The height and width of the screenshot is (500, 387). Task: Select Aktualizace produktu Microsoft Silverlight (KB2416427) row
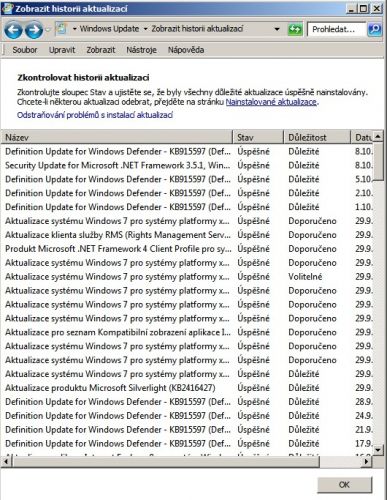coord(187,388)
